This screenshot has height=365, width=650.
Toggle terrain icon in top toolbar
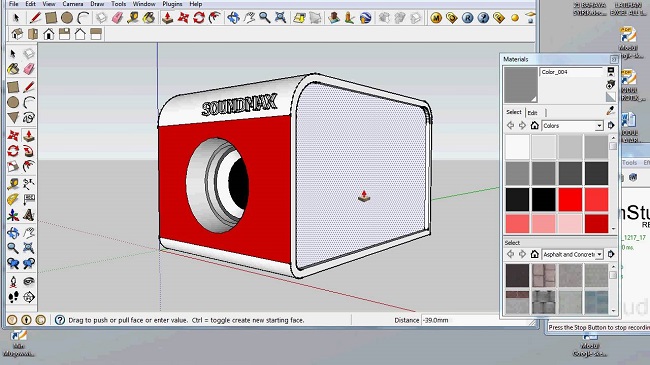[x=315, y=18]
